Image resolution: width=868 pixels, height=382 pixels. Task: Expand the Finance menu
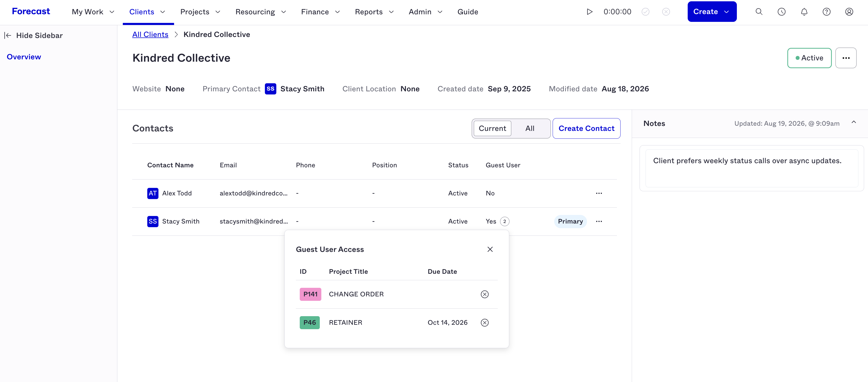[x=321, y=12]
